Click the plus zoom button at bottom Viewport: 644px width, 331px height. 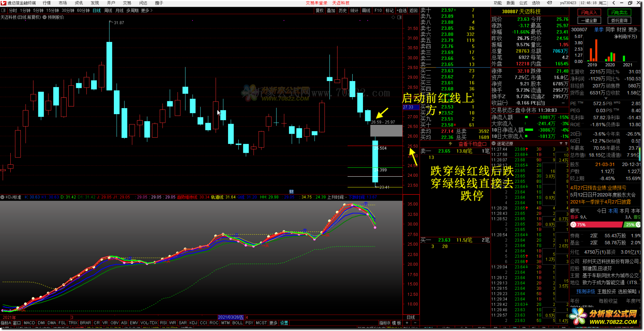coord(407,323)
